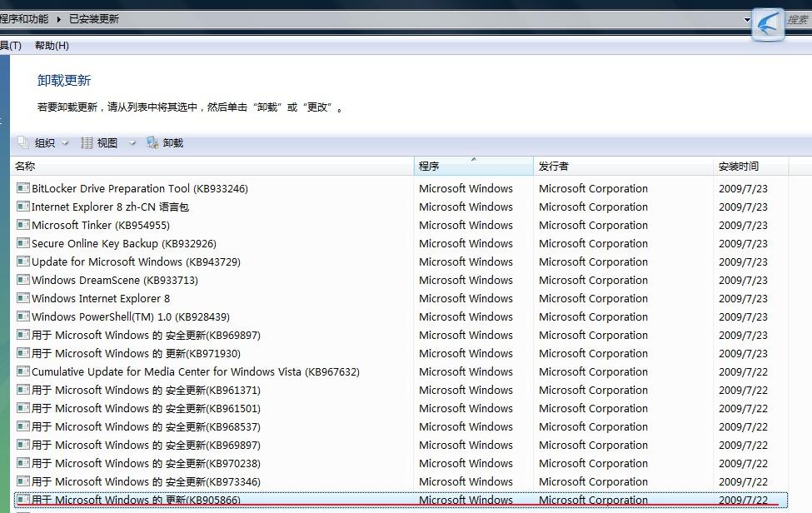
Task: Click the 组织 toolbar label
Action: point(44,143)
